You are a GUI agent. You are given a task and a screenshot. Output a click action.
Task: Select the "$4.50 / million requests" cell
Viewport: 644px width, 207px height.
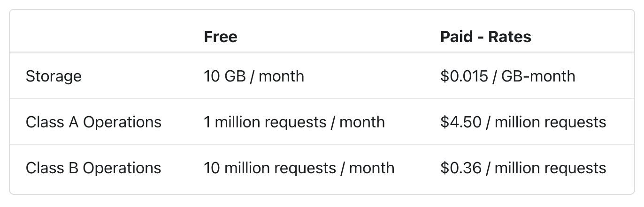(x=523, y=122)
